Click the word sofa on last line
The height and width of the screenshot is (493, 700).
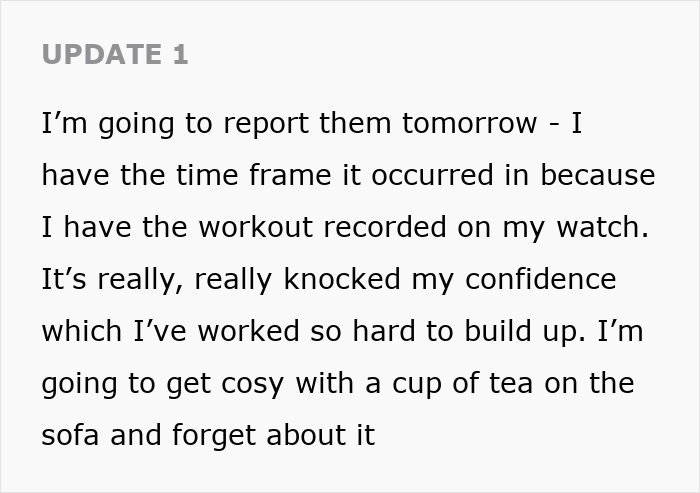point(72,436)
